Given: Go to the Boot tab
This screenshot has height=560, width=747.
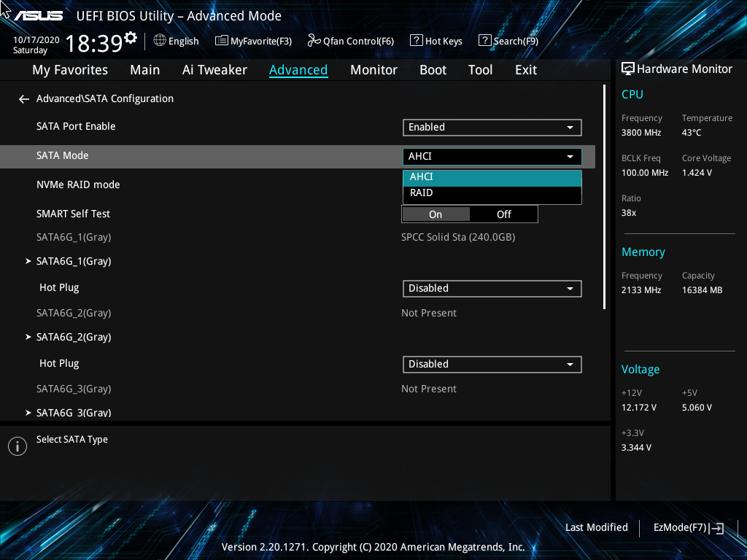Looking at the screenshot, I should (x=433, y=70).
